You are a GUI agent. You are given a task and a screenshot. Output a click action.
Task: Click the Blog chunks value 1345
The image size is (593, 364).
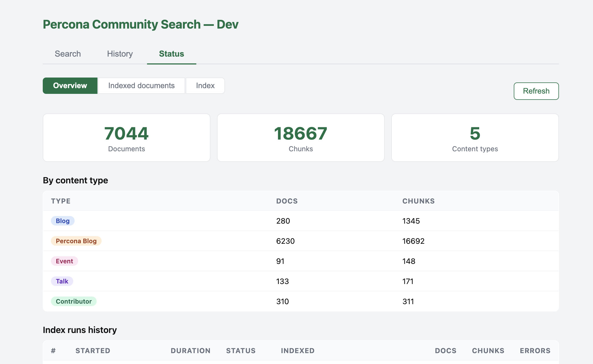(411, 221)
